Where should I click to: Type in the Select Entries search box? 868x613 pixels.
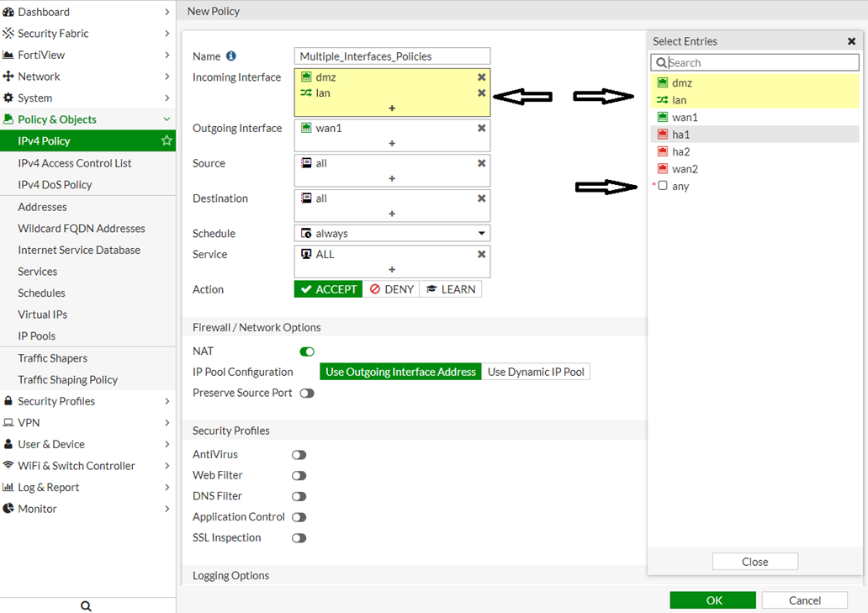click(761, 63)
